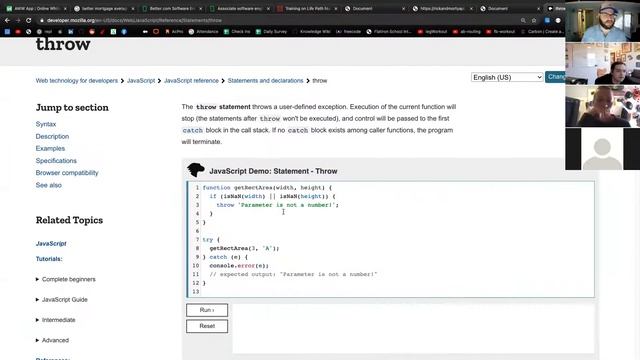Click the Tutorials: heading in the sidebar
The width and height of the screenshot is (640, 360).
click(x=49, y=259)
